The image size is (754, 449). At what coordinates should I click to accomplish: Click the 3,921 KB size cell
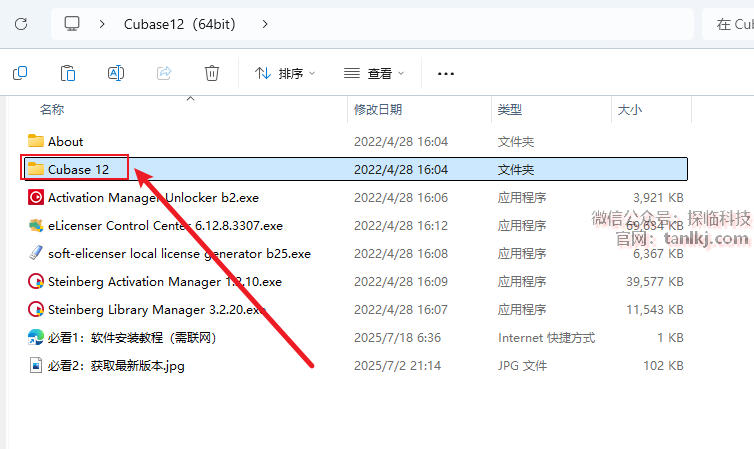(x=658, y=198)
